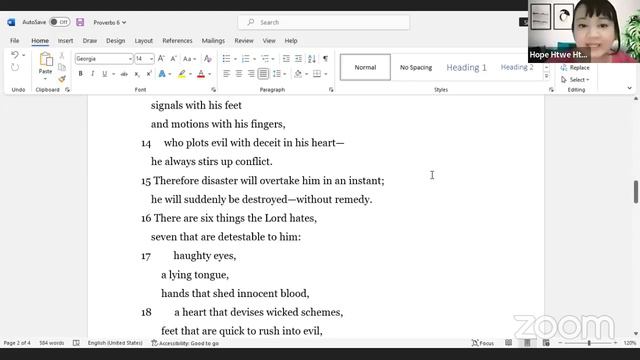The width and height of the screenshot is (640, 360).
Task: Click the Paste clipboard icon
Action: click(46, 60)
